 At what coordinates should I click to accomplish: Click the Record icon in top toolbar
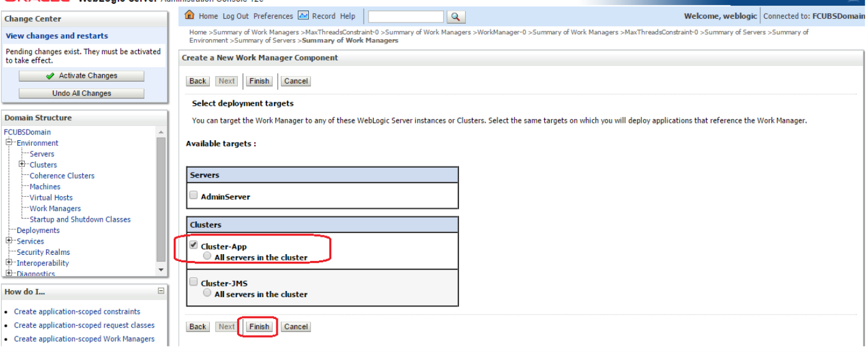(303, 16)
